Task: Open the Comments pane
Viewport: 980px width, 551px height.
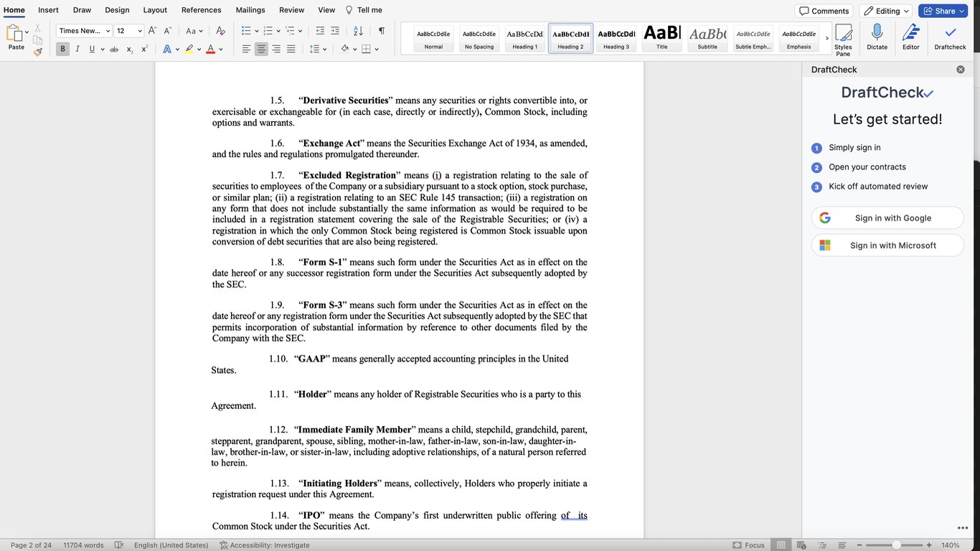Action: (824, 11)
